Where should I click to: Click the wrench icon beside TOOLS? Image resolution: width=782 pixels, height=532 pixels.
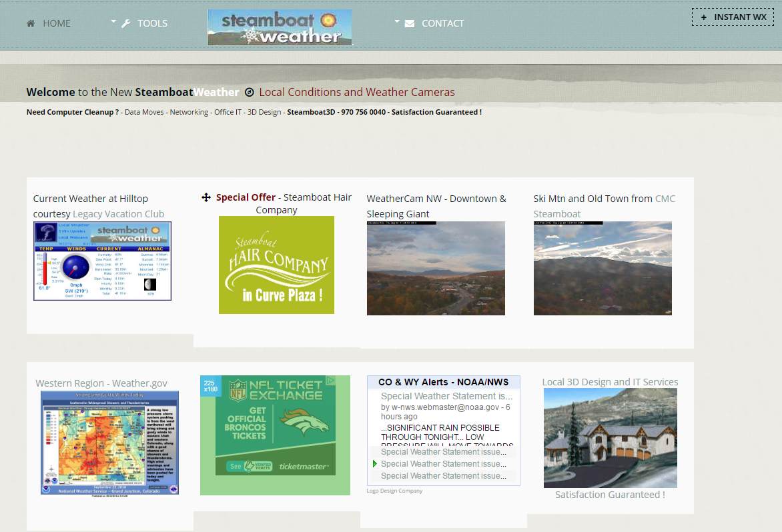(126, 23)
